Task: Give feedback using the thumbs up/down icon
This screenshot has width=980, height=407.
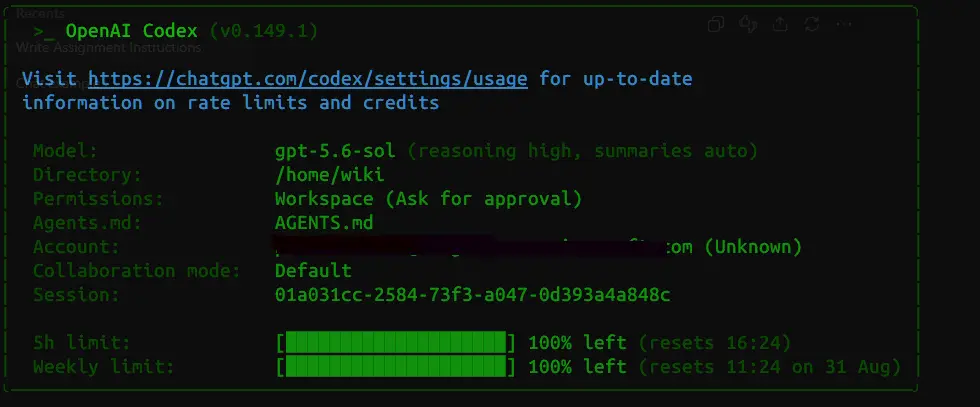Action: click(x=748, y=24)
